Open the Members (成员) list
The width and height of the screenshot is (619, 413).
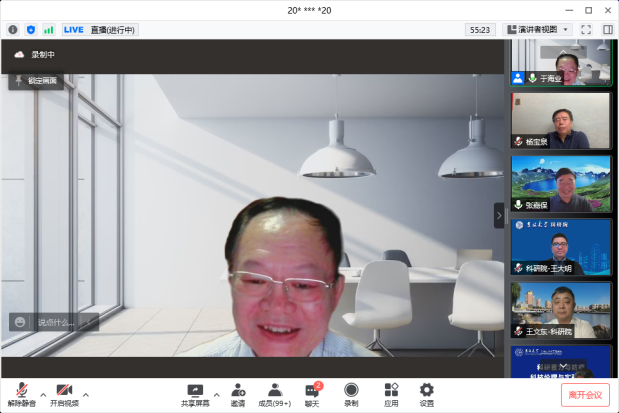point(275,392)
